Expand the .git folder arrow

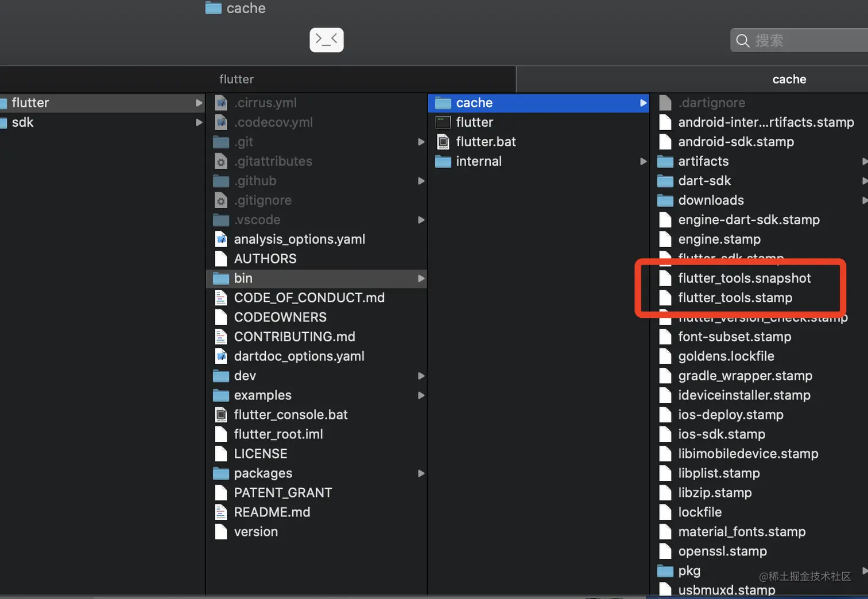tap(421, 142)
